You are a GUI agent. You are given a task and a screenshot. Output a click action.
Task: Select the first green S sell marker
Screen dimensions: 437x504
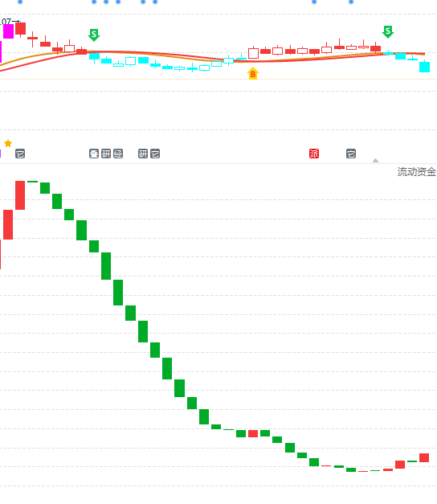(x=94, y=35)
